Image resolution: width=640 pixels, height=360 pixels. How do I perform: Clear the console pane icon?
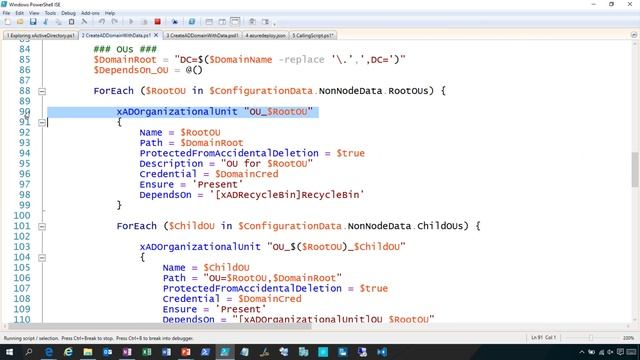tap(84, 22)
